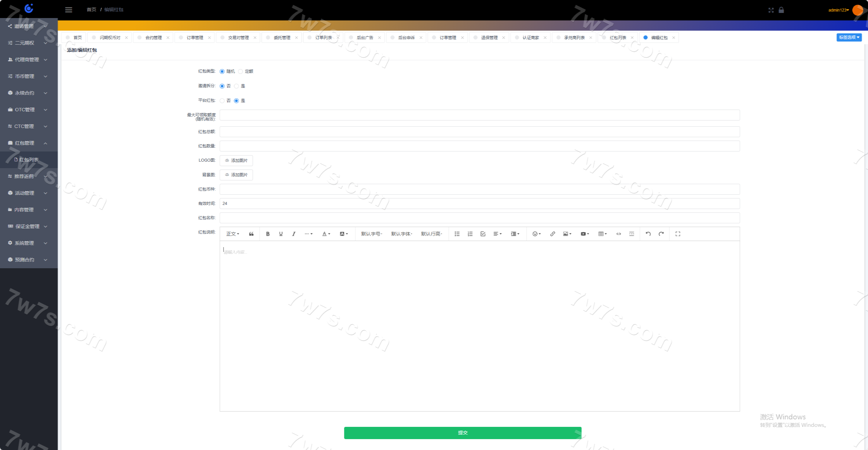
Task: Toggle bold formatting in editor toolbar
Action: (x=268, y=234)
